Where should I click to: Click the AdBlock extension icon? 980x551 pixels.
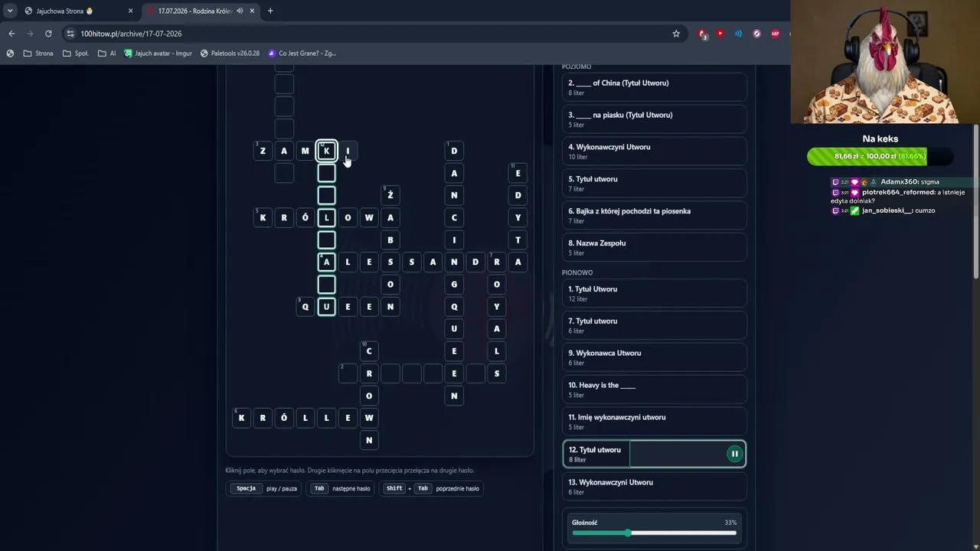click(775, 34)
